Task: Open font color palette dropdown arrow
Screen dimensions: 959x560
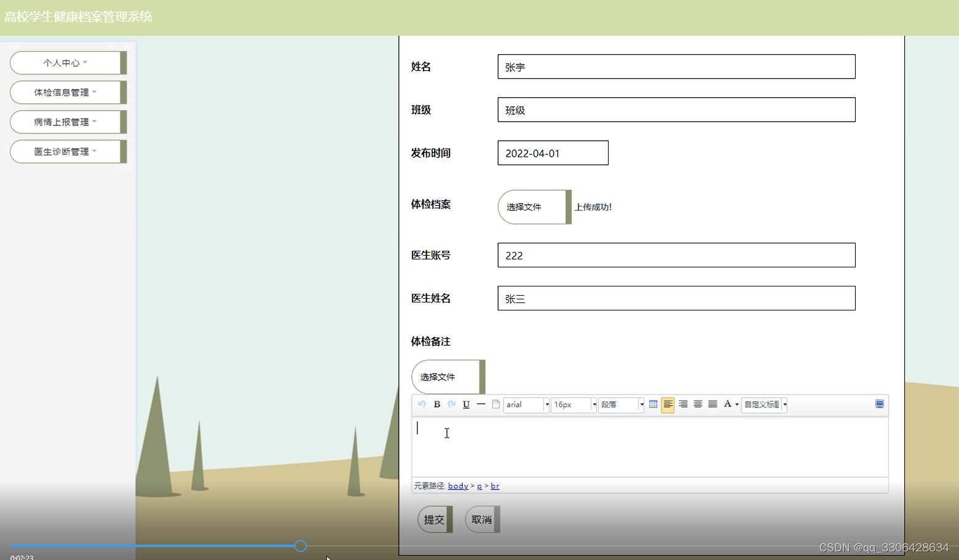Action: (x=737, y=404)
